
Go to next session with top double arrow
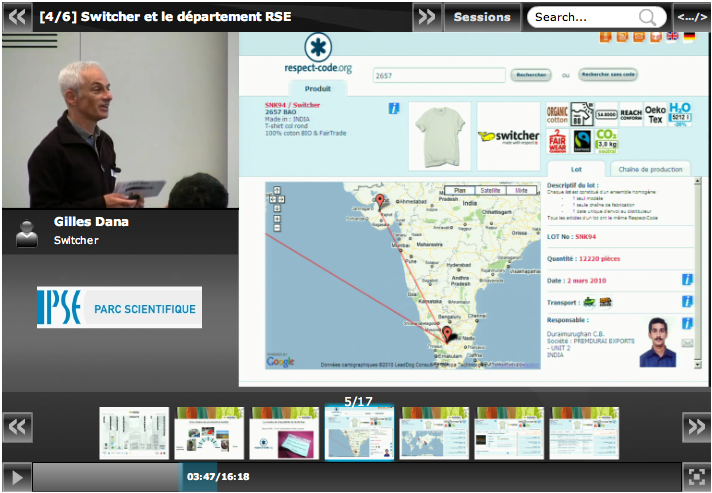(427, 17)
